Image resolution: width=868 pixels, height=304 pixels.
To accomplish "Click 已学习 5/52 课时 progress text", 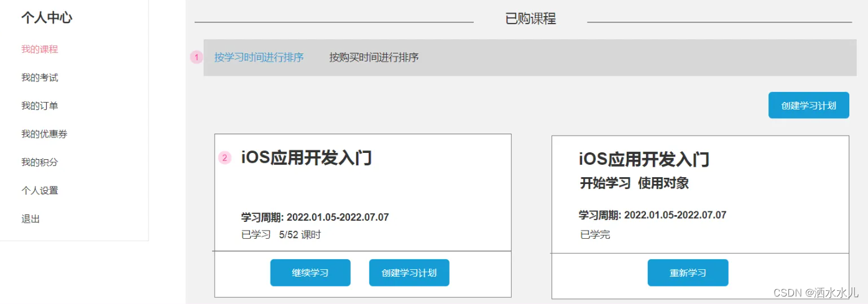I will point(281,234).
